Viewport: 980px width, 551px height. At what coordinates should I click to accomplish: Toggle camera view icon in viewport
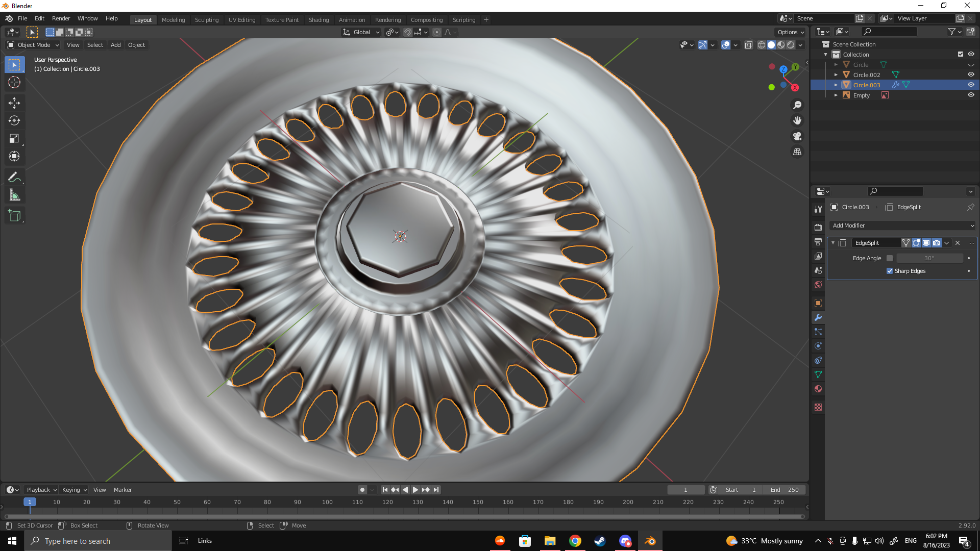797,136
